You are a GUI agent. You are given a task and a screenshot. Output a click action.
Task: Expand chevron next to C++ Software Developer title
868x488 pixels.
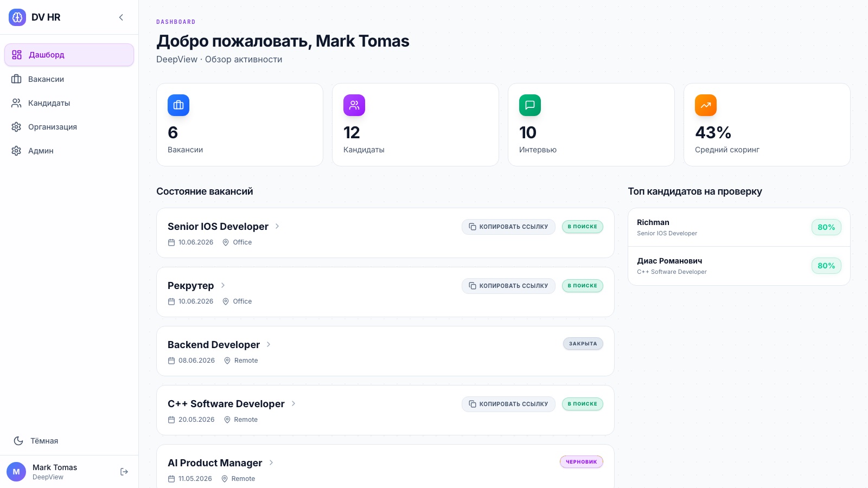click(x=293, y=403)
